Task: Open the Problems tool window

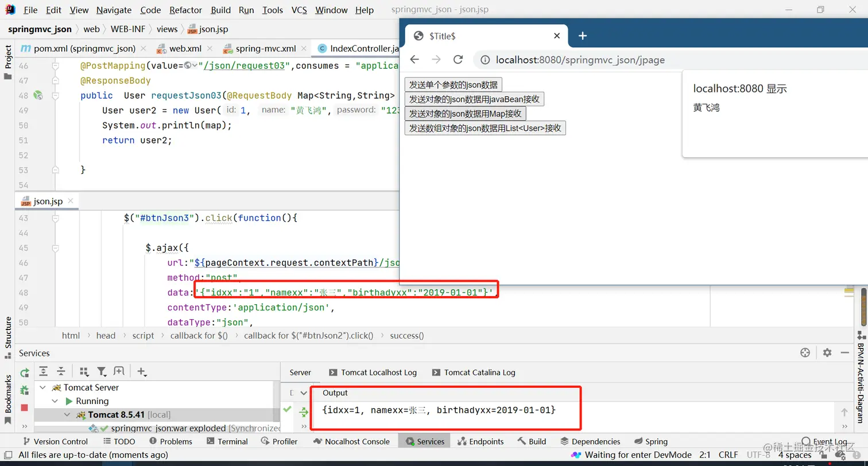Action: [170, 441]
